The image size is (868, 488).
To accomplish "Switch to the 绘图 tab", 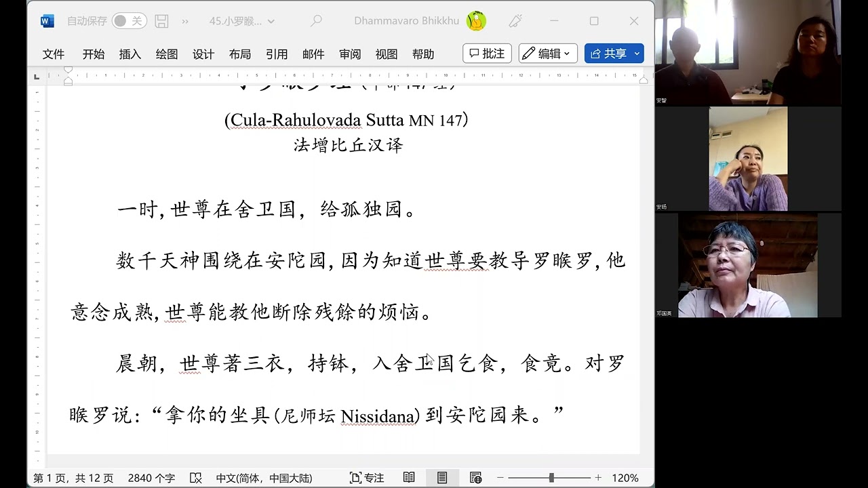I will 167,54.
